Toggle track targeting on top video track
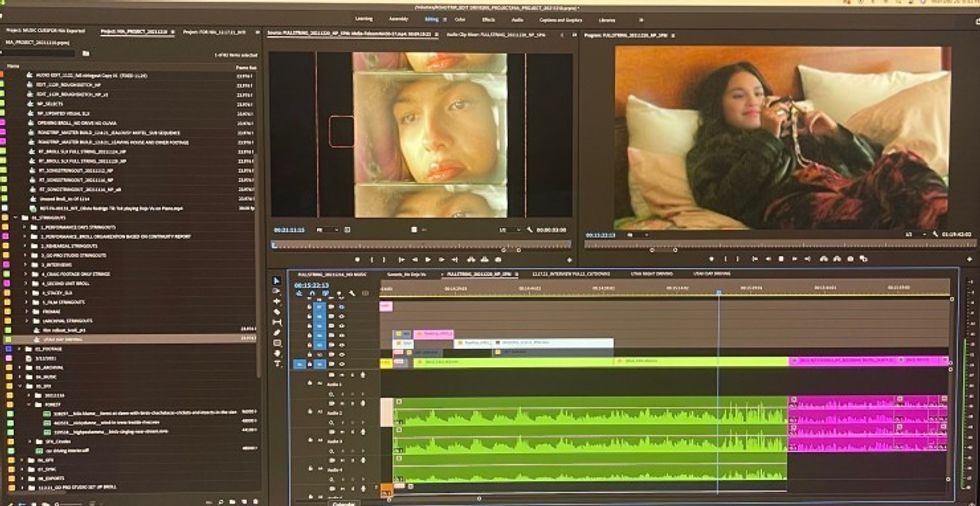This screenshot has height=506, width=980. pos(320,307)
